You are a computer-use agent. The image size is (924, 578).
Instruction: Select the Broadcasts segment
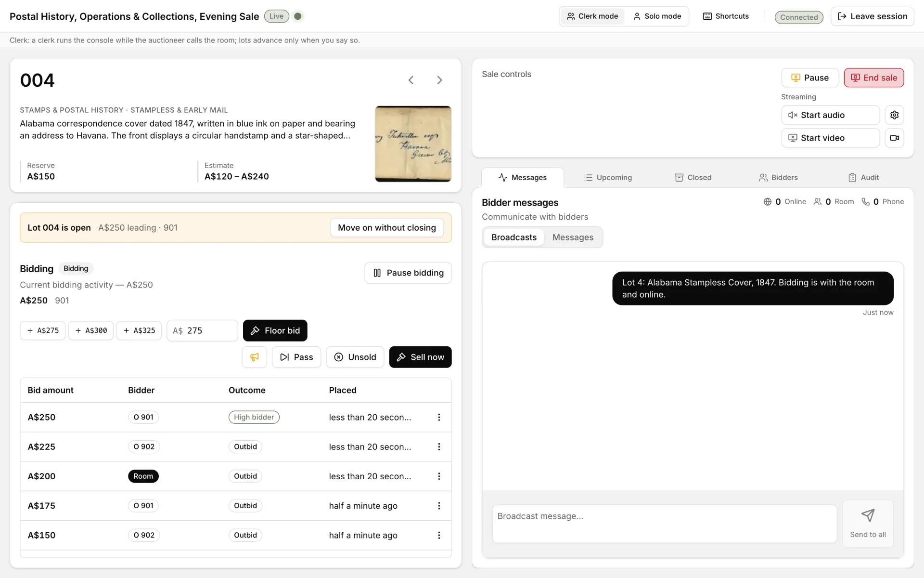pos(513,237)
